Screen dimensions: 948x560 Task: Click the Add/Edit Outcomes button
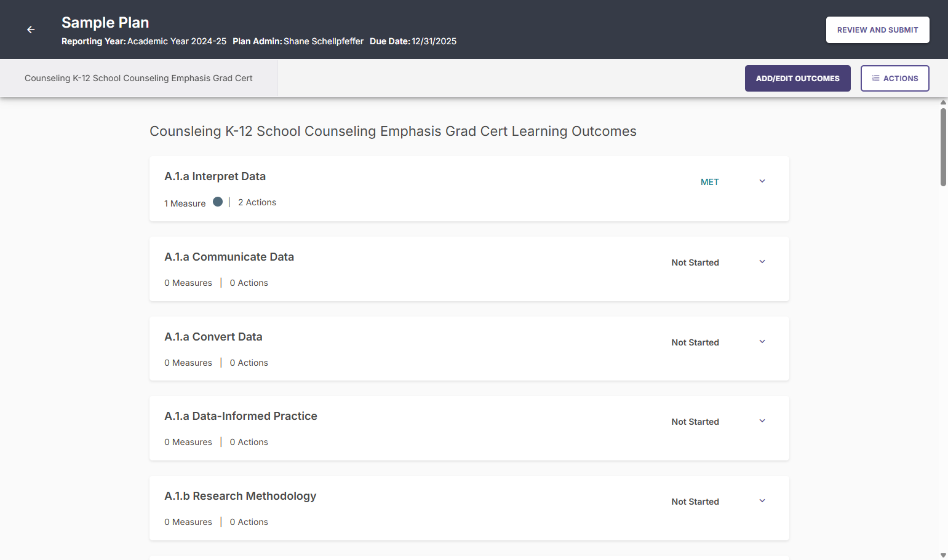(x=797, y=78)
